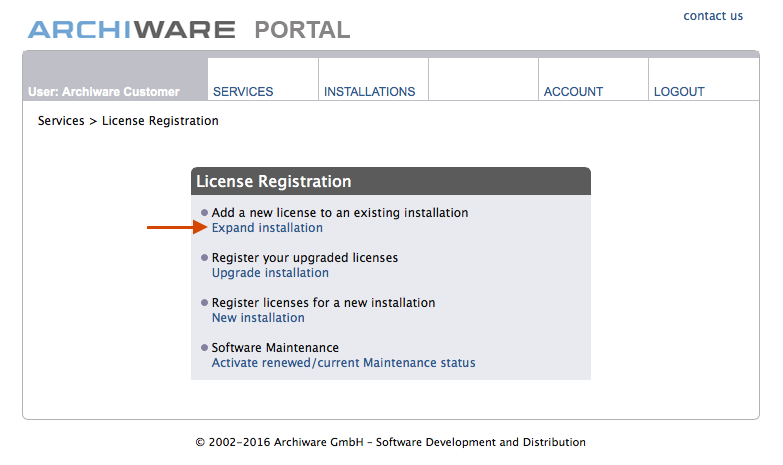This screenshot has width=783, height=465.
Task: Click the Archiware logo
Action: tap(131, 30)
